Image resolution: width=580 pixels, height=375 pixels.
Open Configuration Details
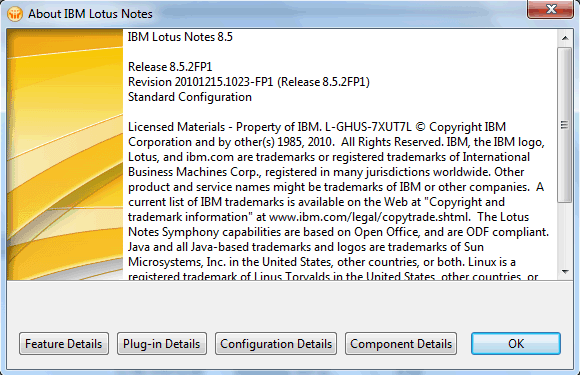point(276,344)
